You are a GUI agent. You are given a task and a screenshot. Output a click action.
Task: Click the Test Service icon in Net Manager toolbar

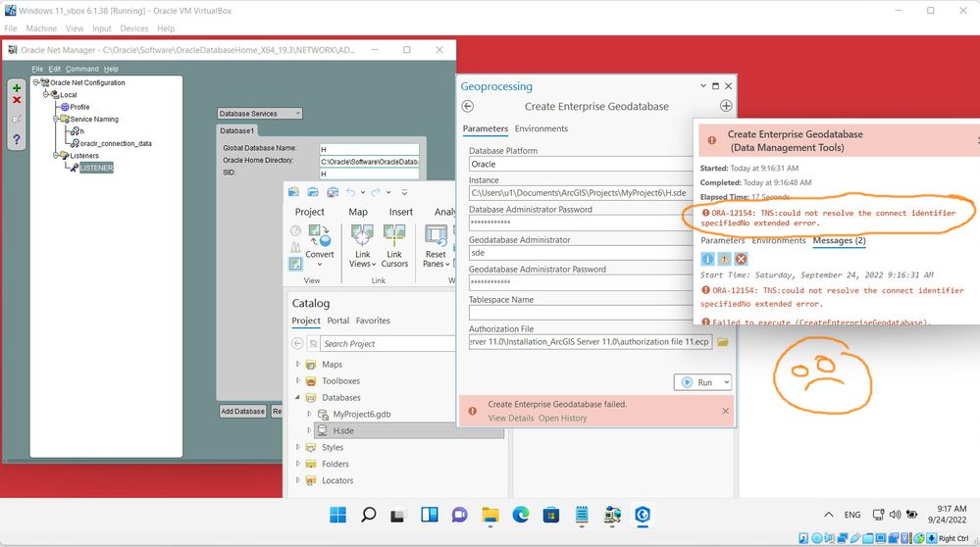pyautogui.click(x=17, y=120)
